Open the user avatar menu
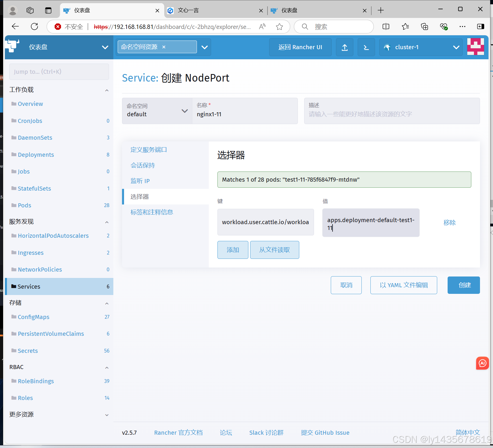The width and height of the screenshot is (493, 448). pyautogui.click(x=476, y=47)
